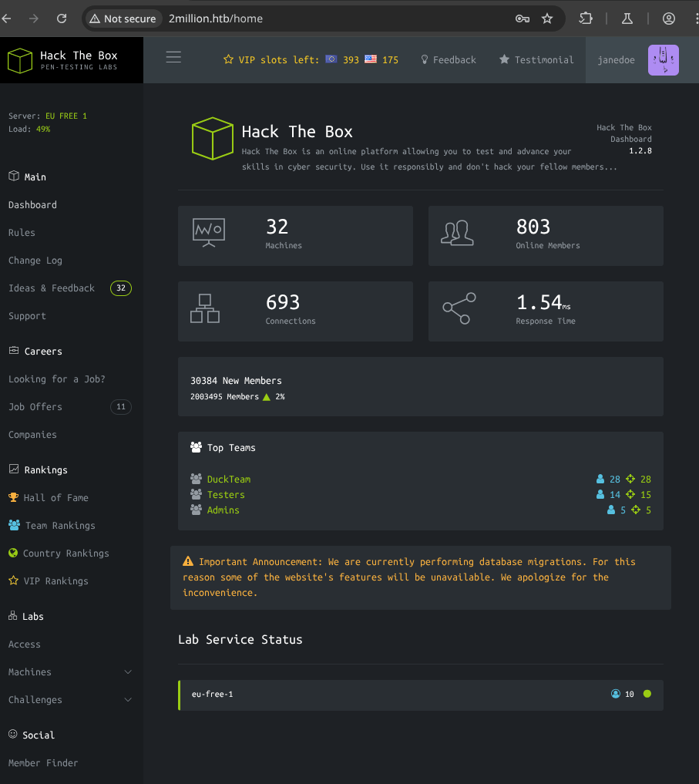Screen dimensions: 699x784
Task: Click the Hack The Box sidebar logo
Action: [x=62, y=60]
